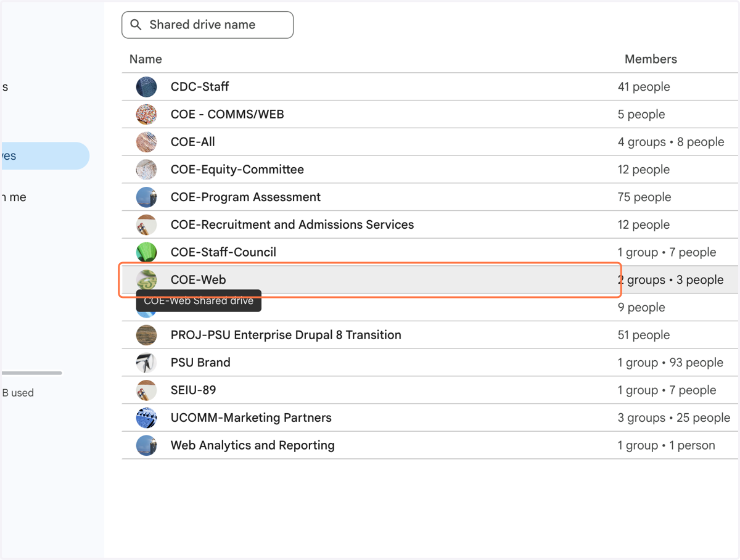
Task: Click the COE-Program Assessment drive icon
Action: click(147, 197)
